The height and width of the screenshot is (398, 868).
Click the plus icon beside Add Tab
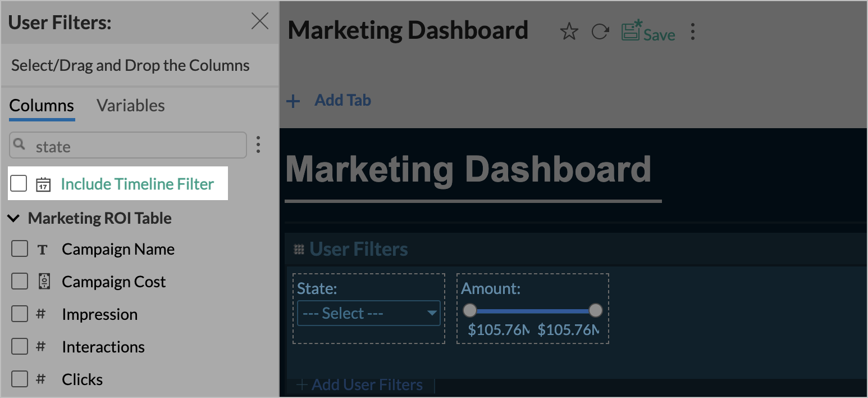(293, 102)
